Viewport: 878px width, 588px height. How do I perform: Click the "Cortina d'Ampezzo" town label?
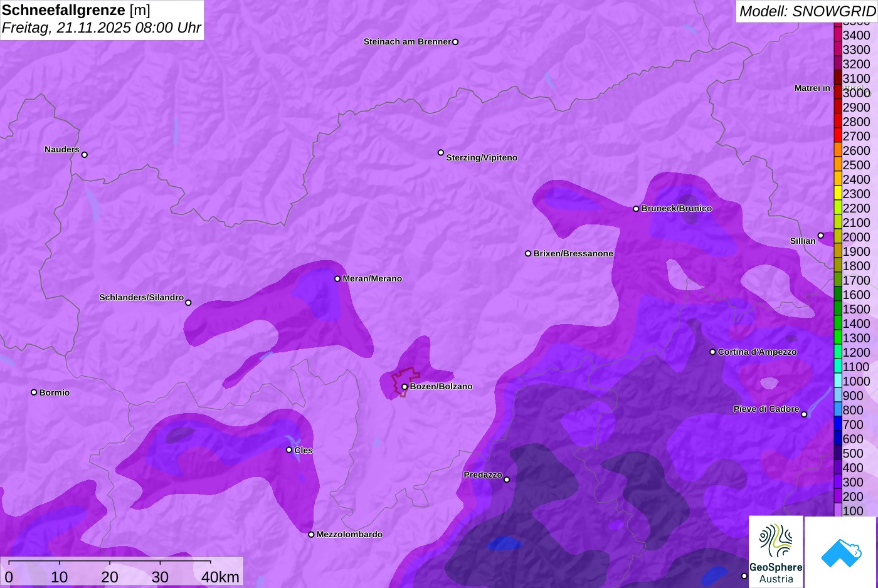758,352
